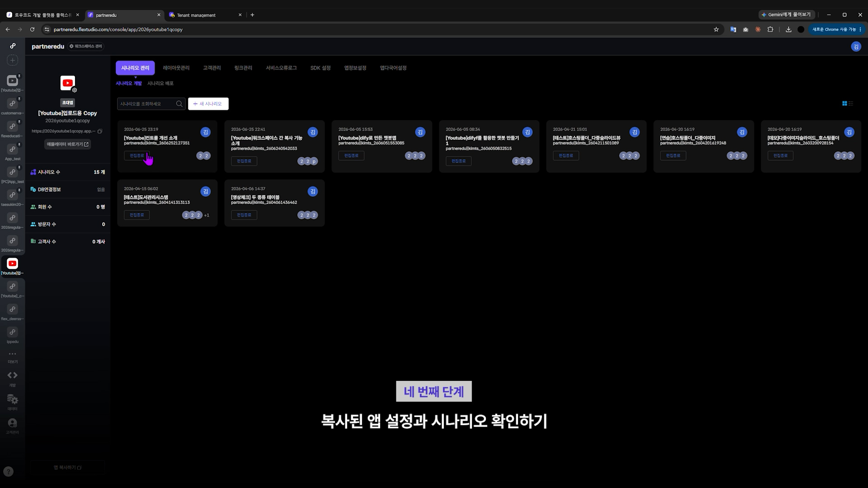Open the help question mark icon

9,471
